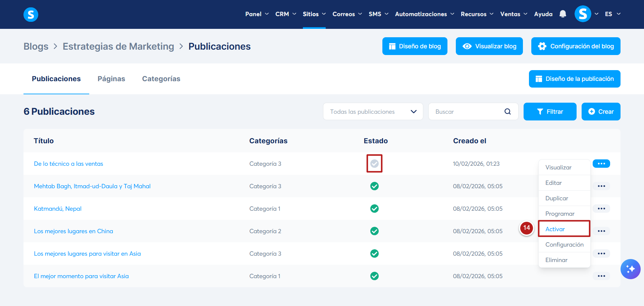Click 'Categoría 2' in the China row
The width and height of the screenshot is (644, 306).
(265, 231)
